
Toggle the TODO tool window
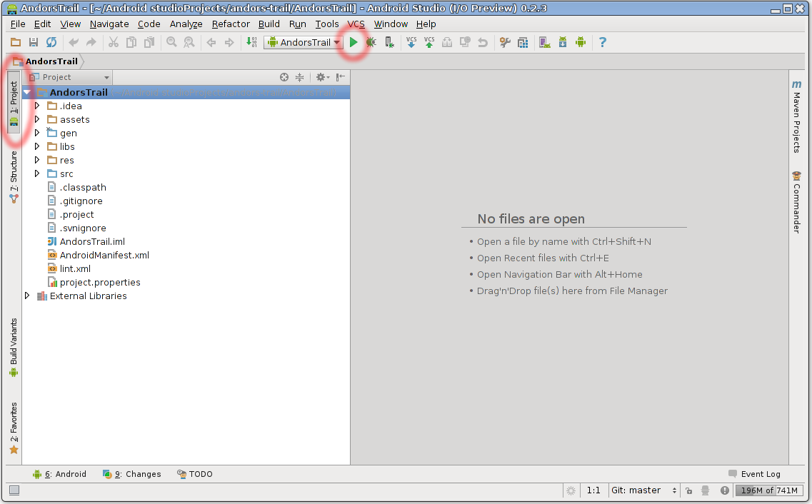(x=195, y=474)
